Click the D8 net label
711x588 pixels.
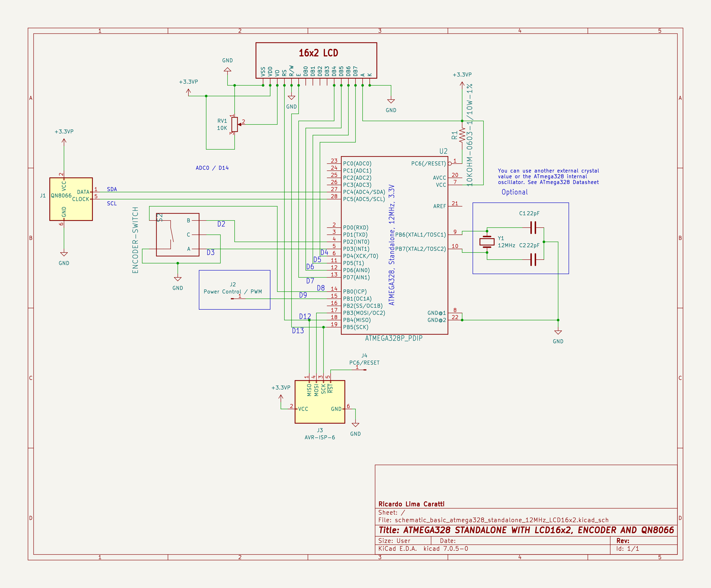[x=321, y=288]
